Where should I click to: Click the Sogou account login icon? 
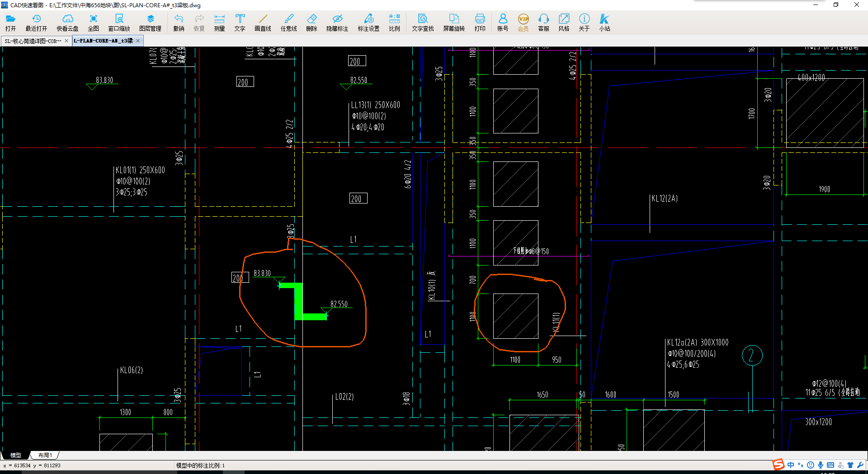click(840, 465)
